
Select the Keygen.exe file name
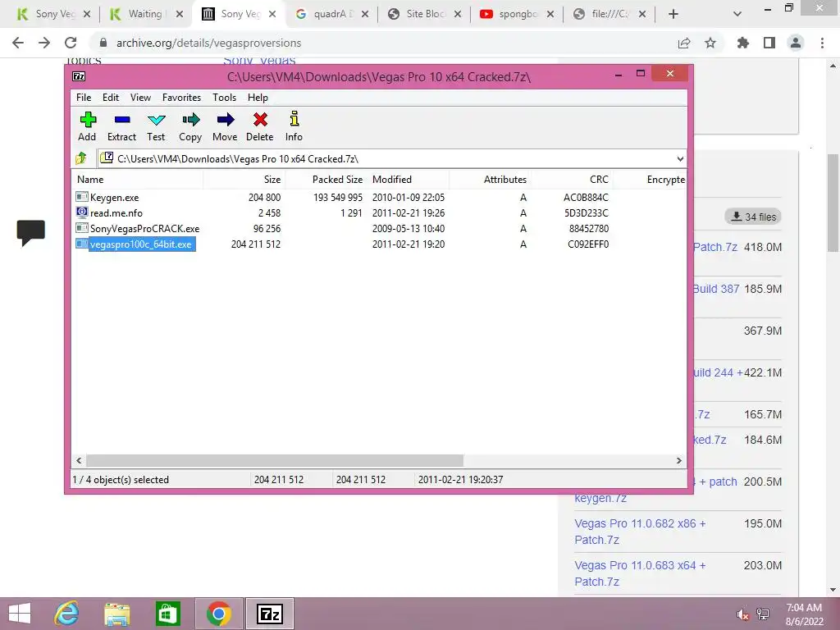[x=114, y=198]
